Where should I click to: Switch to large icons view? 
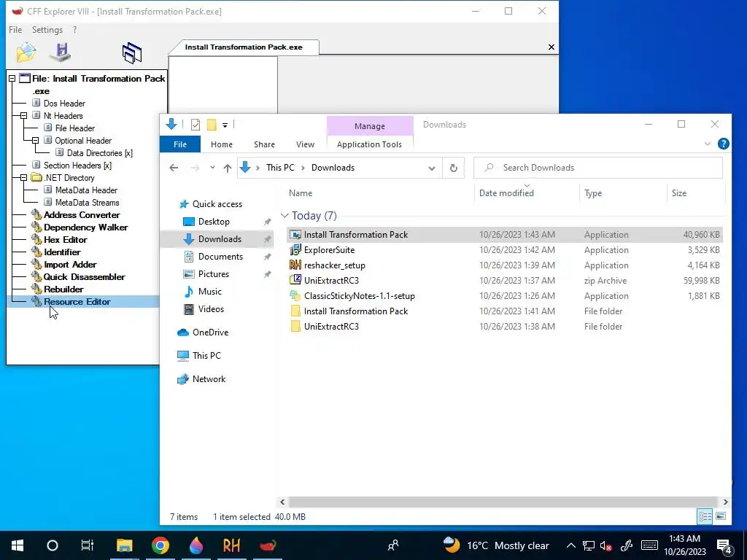pos(721,516)
